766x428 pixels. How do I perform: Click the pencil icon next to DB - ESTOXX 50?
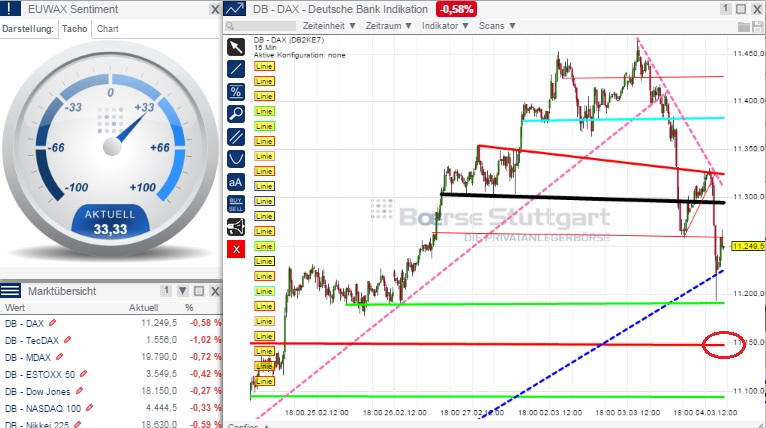(83, 374)
